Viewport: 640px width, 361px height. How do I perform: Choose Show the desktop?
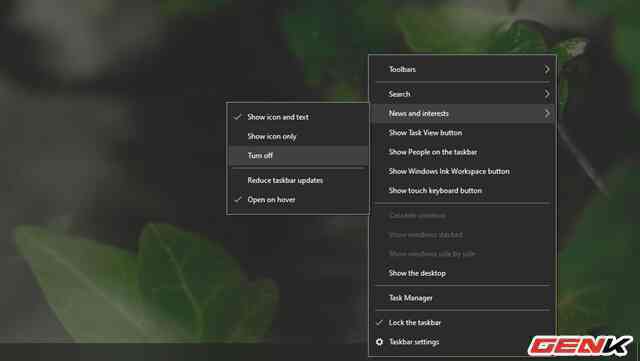tap(462, 273)
